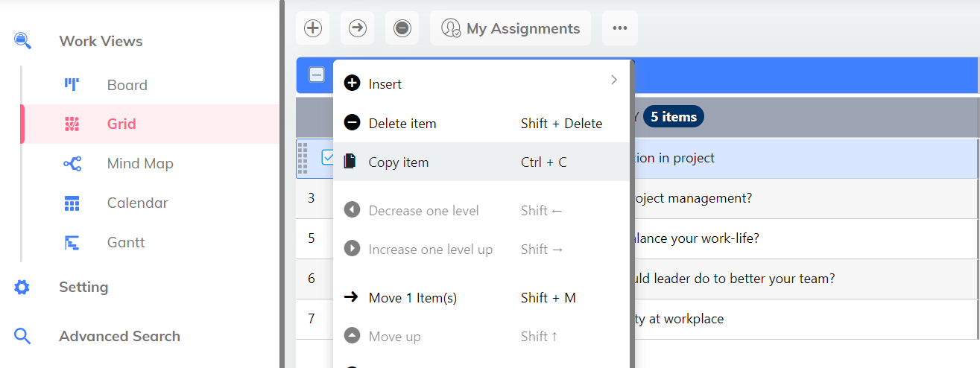The height and width of the screenshot is (368, 980).
Task: Expand the Work Views section
Action: coord(101,42)
